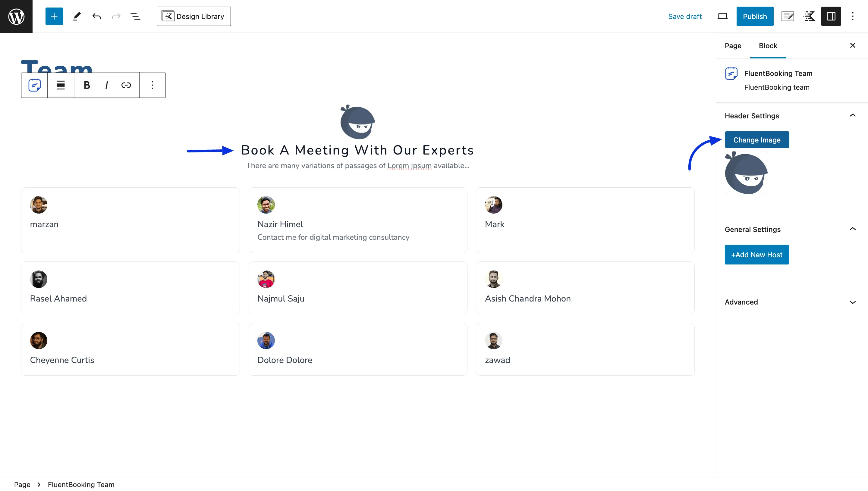Click the Team page title
Image resolution: width=868 pixels, height=491 pixels.
click(57, 67)
